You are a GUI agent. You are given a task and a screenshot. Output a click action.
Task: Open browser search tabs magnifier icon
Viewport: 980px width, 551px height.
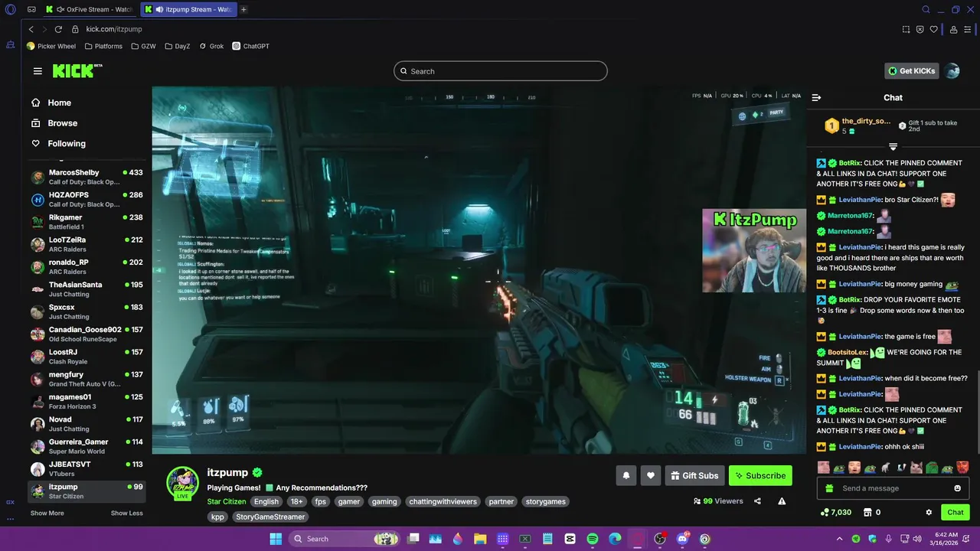pyautogui.click(x=926, y=9)
